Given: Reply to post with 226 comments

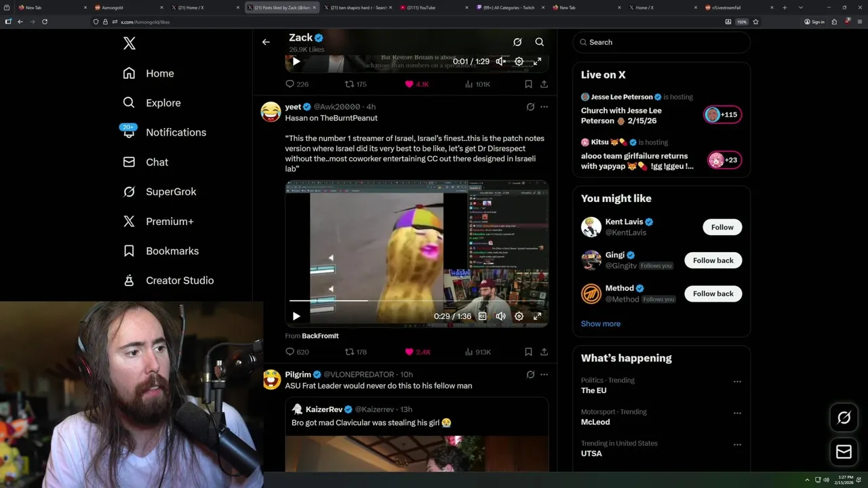Looking at the screenshot, I should coord(296,84).
